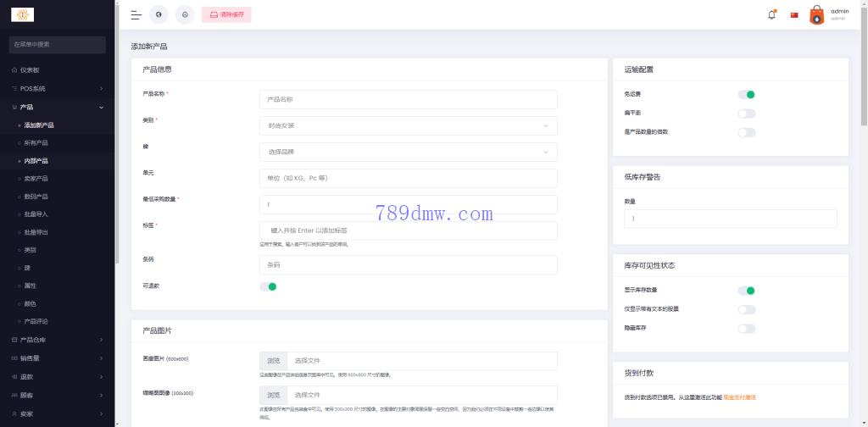
Task: Click the round icon beside the globe
Action: (x=185, y=14)
